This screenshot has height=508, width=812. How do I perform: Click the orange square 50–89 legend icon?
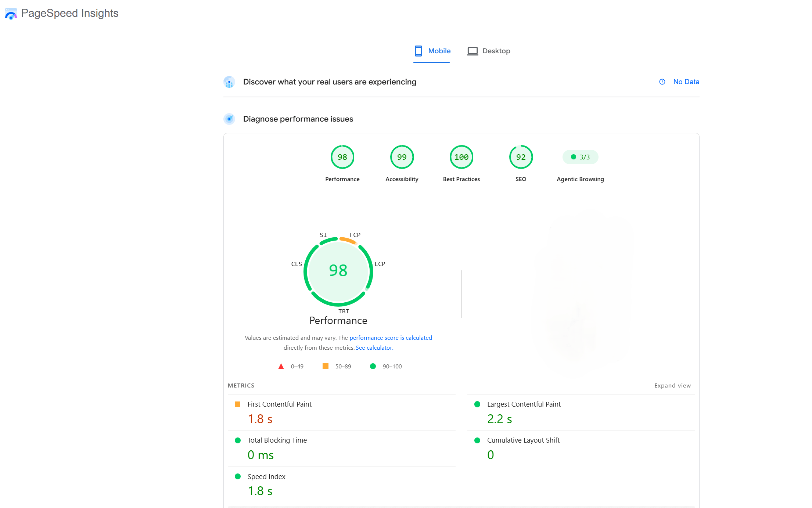tap(326, 366)
